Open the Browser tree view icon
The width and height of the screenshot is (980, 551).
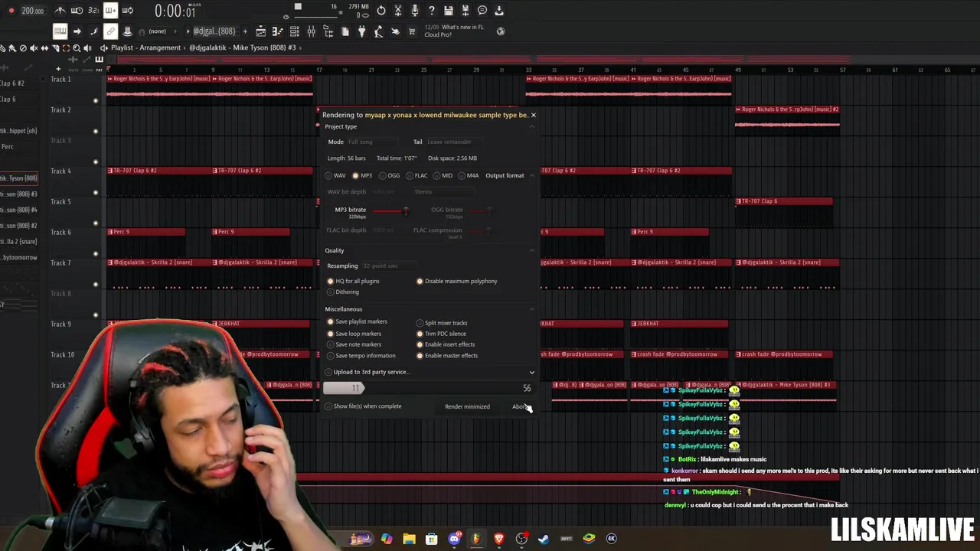click(x=328, y=31)
